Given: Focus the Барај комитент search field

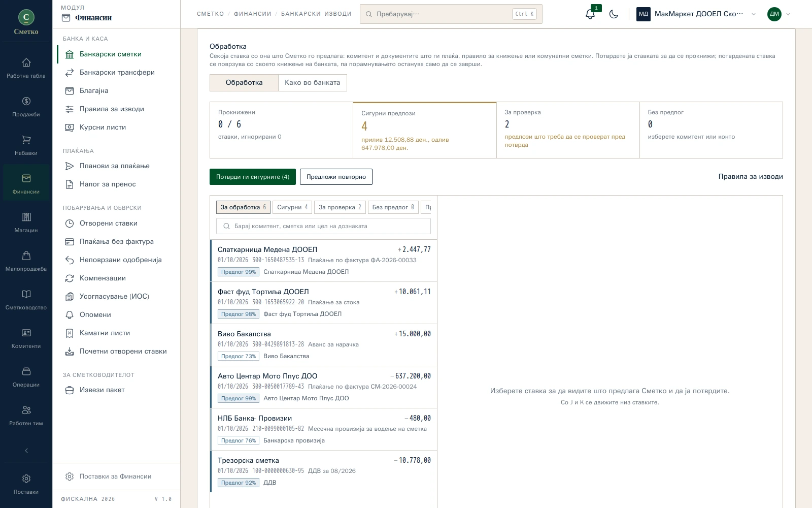Looking at the screenshot, I should [323, 226].
